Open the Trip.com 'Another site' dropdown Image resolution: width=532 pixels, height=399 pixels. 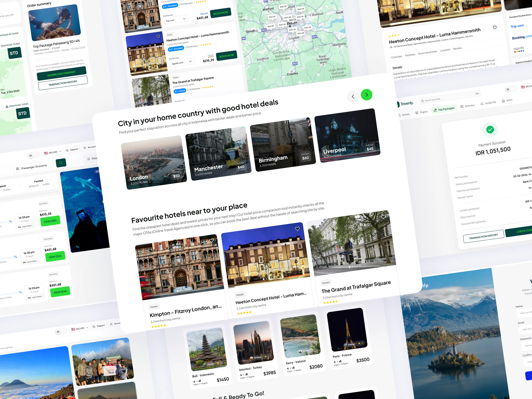point(176,20)
